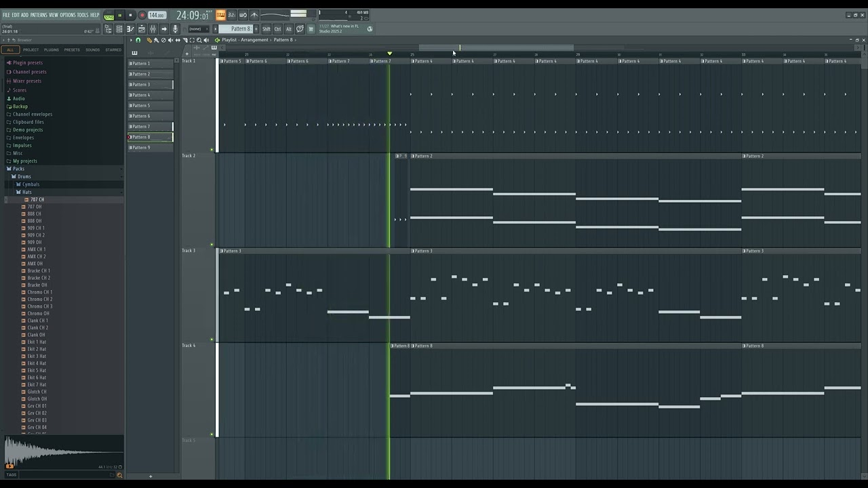Open the Playlist view button

(x=141, y=28)
